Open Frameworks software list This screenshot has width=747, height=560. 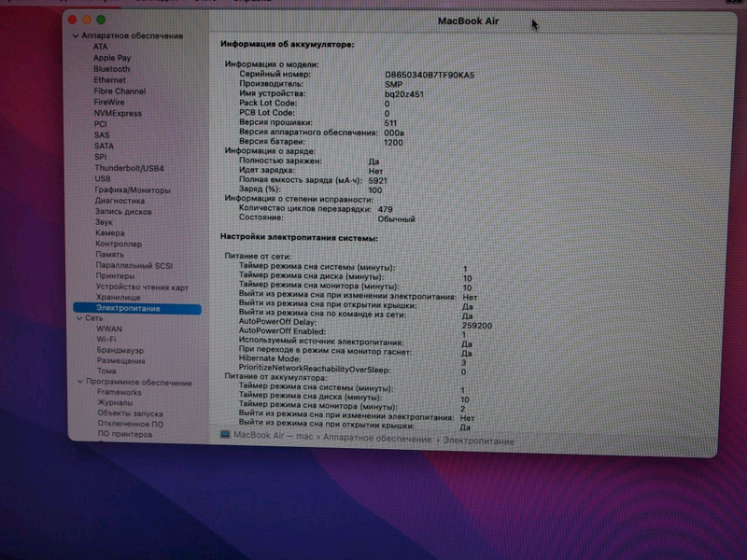pyautogui.click(x=120, y=392)
